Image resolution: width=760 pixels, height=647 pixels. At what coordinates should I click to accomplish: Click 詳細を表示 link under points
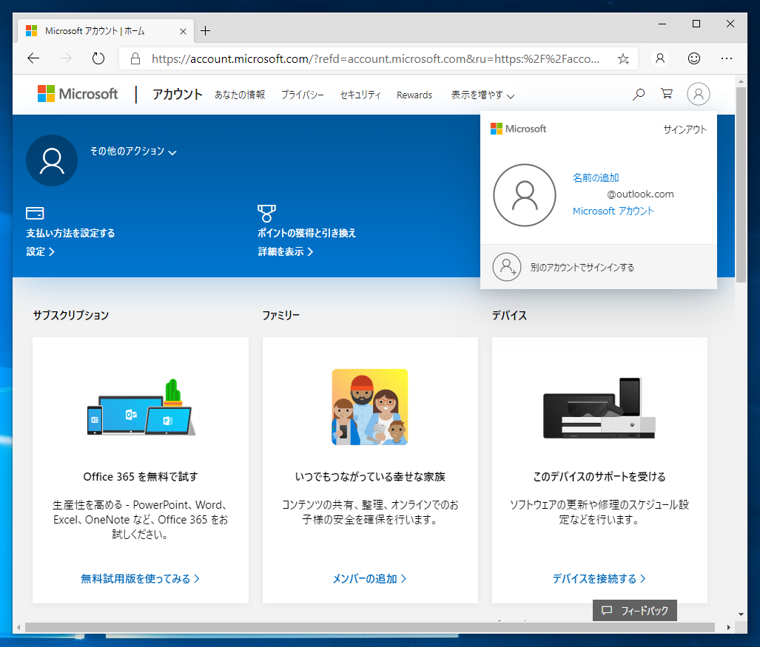tap(285, 252)
